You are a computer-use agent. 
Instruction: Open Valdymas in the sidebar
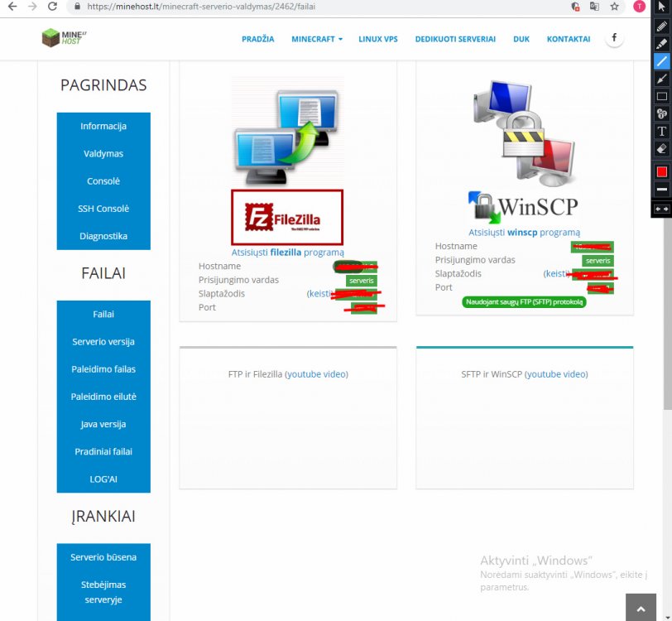103,153
